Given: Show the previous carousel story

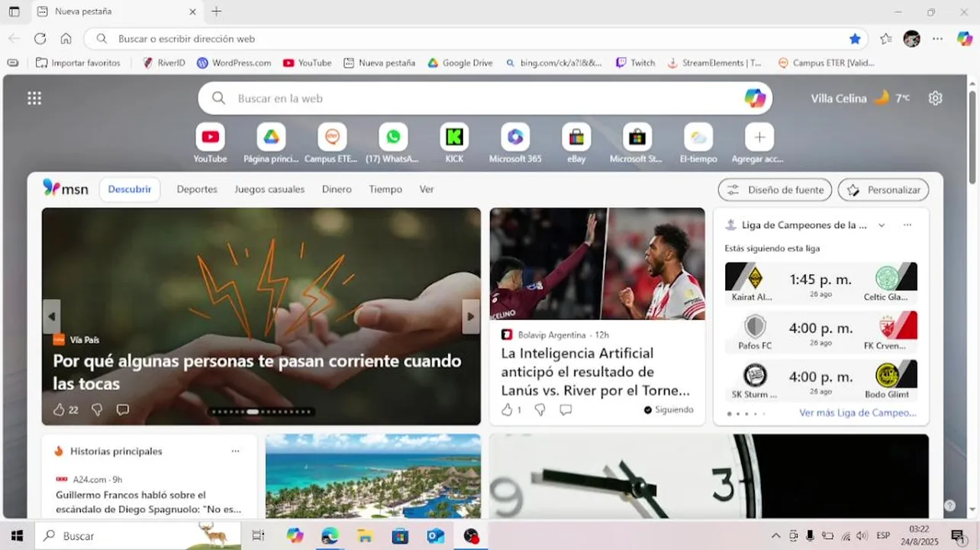Looking at the screenshot, I should (x=52, y=316).
